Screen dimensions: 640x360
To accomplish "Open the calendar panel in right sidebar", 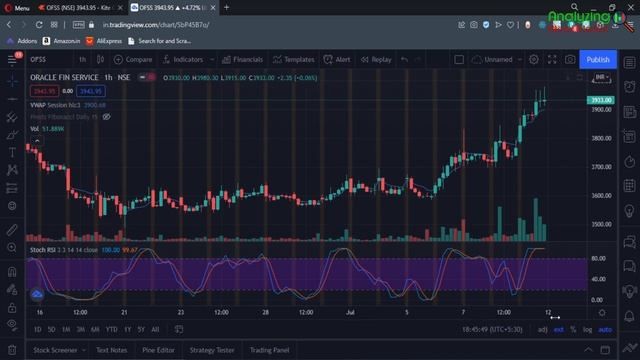I will click(629, 185).
